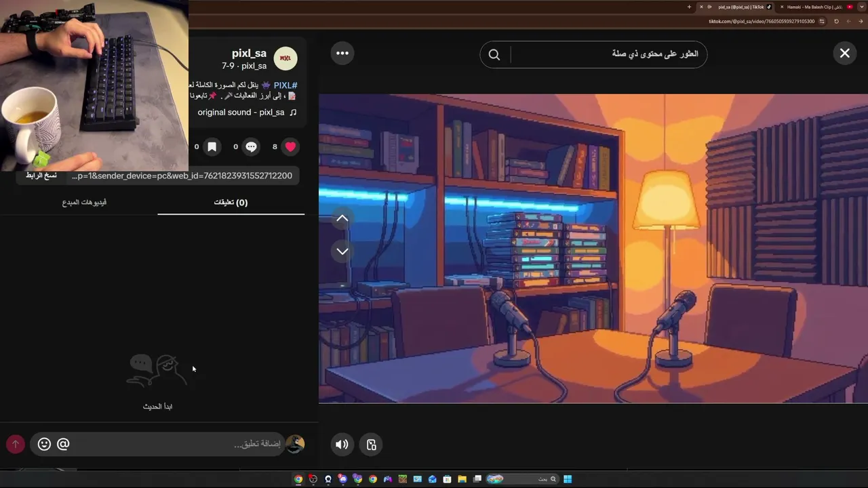Click the share link text ending in 7621823931552712200
Image resolution: width=868 pixels, height=488 pixels.
tap(182, 176)
